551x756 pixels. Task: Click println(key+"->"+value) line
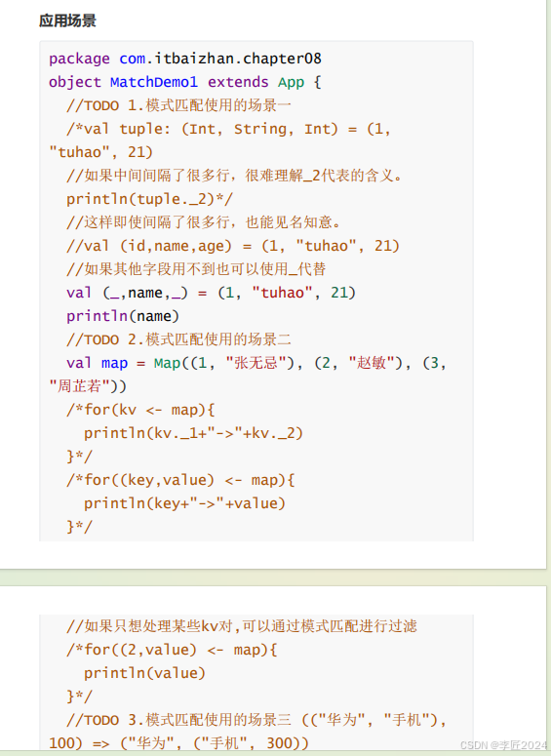point(184,504)
